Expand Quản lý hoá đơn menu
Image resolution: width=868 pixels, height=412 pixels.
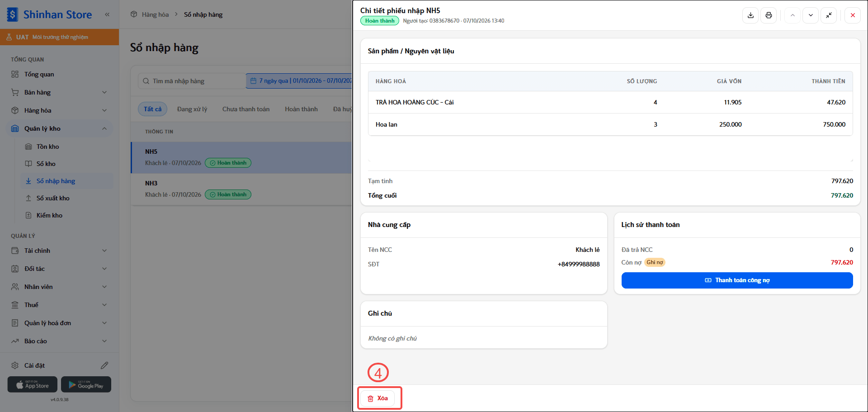click(60, 323)
